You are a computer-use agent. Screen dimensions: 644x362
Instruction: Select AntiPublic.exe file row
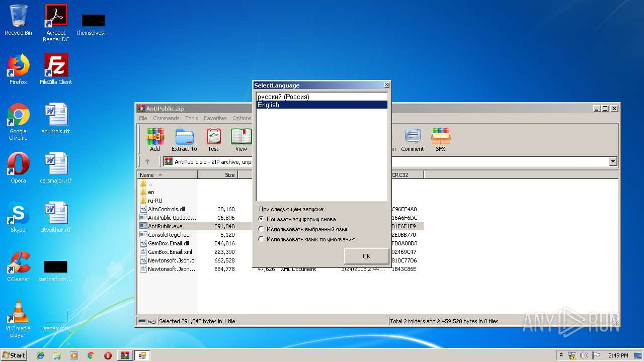pyautogui.click(x=280, y=226)
